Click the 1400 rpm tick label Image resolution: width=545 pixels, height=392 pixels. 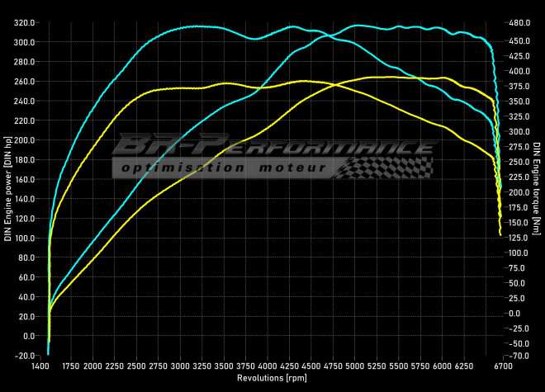pos(40,366)
